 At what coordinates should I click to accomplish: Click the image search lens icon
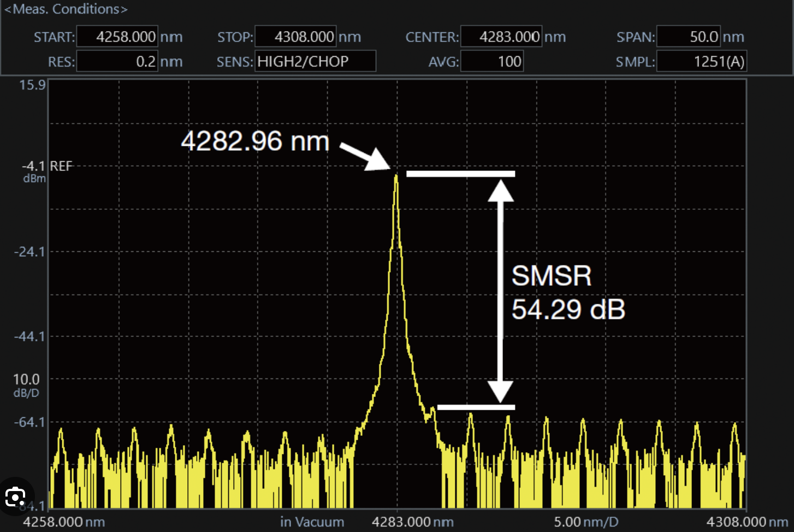click(15, 496)
